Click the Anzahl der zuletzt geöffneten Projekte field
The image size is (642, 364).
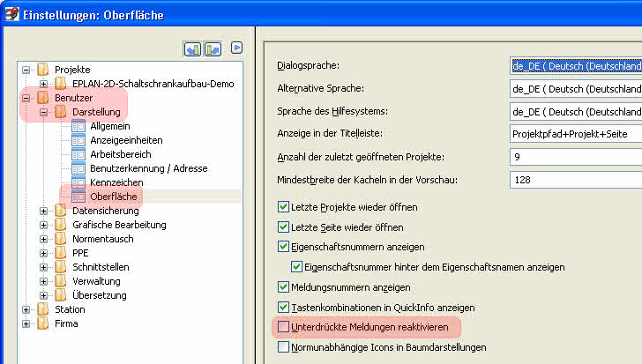tap(576, 157)
